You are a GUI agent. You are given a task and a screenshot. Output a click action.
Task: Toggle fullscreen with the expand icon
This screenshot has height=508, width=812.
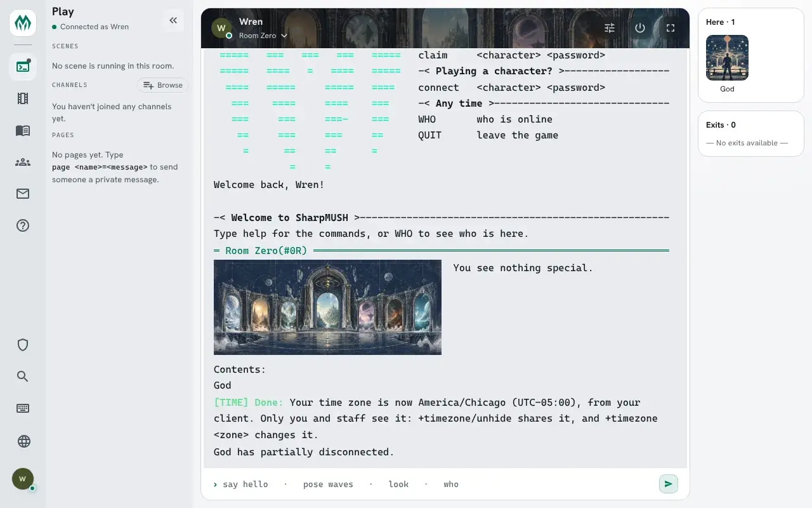point(671,28)
